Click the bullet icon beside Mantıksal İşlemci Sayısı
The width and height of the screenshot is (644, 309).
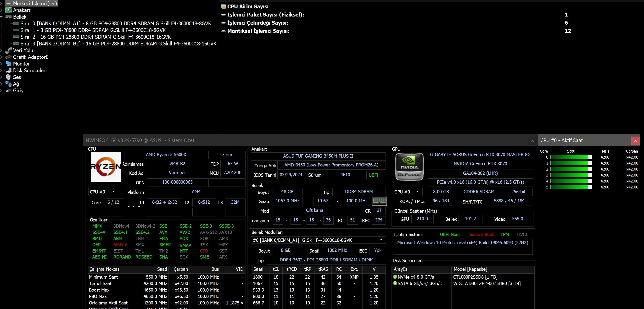coord(224,31)
